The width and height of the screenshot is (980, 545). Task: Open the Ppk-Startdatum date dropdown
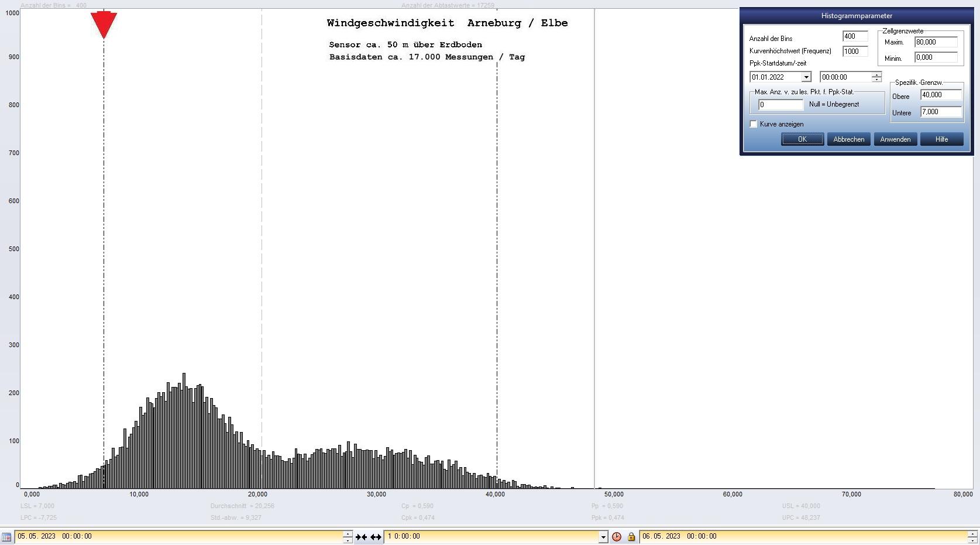[x=806, y=77]
